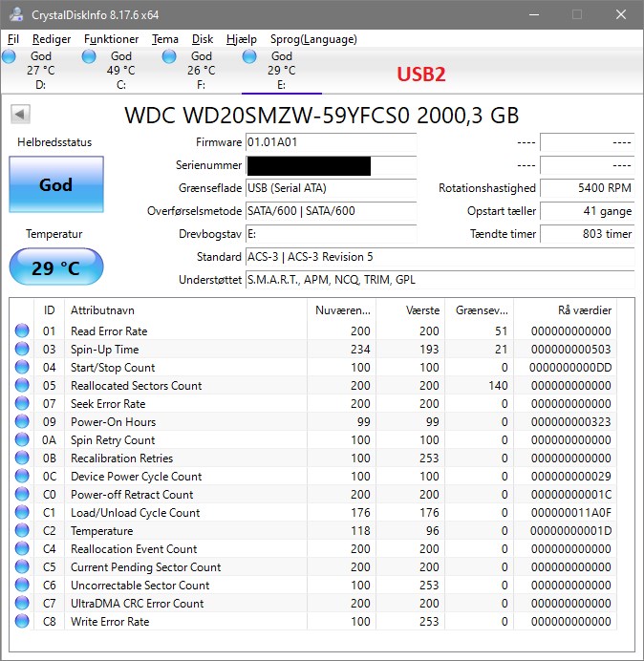Click the CrystalDiskInfo title bar app icon
This screenshot has height=661, width=644.
16,14
